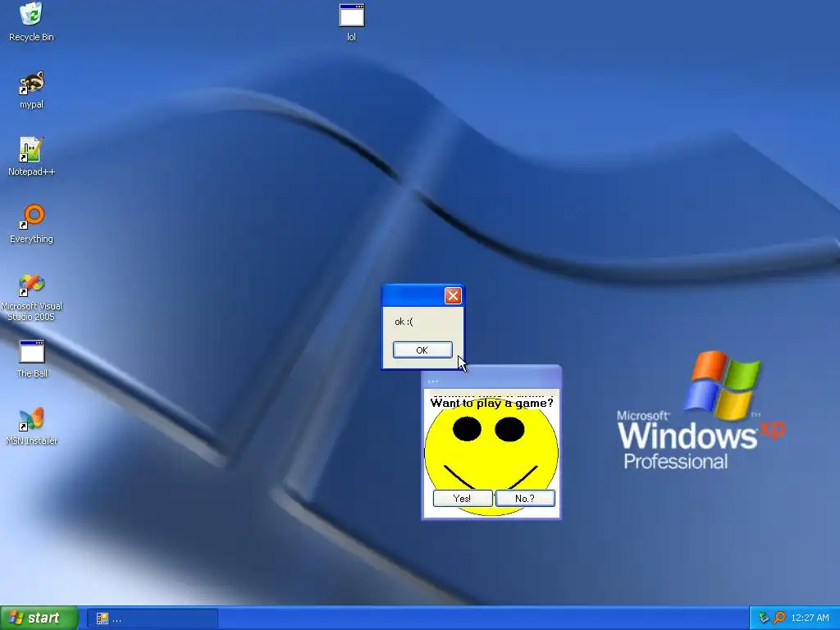
Task: Click the Safely Remove Hardware tray icon
Action: coord(764,618)
